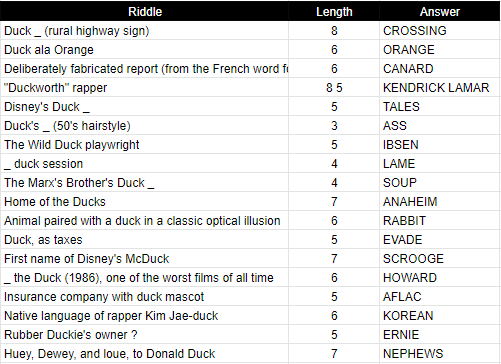Click the ANAHEIM answer cell

pyautogui.click(x=440, y=202)
